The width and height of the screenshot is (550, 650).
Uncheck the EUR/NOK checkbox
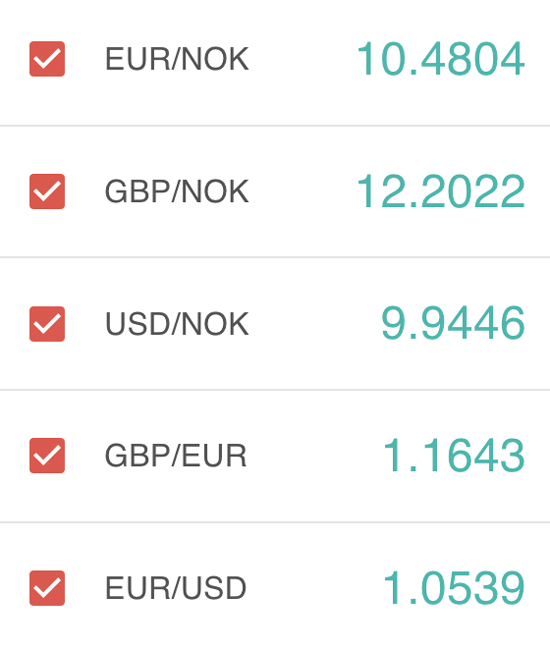tap(47, 59)
